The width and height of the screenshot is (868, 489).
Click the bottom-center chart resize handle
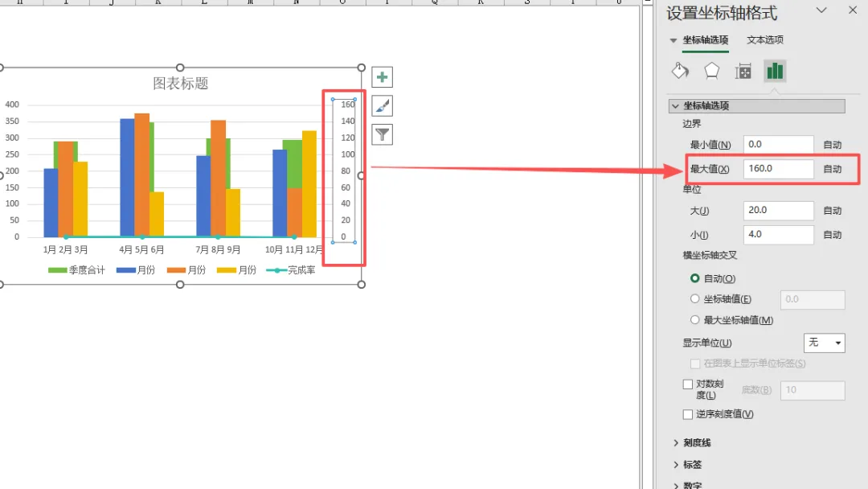click(x=180, y=285)
